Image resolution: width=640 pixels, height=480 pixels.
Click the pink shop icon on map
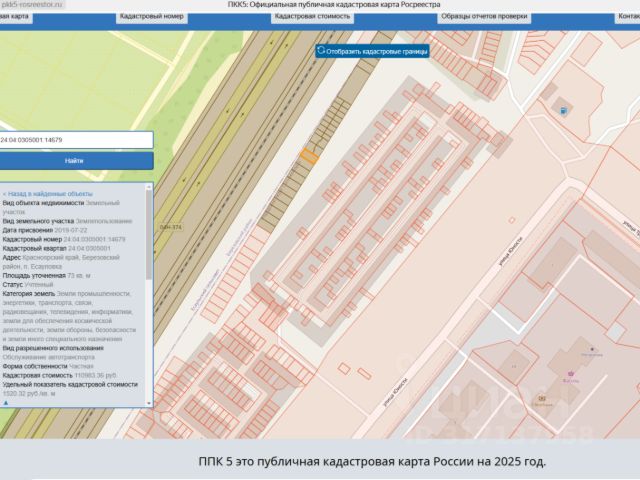570,374
